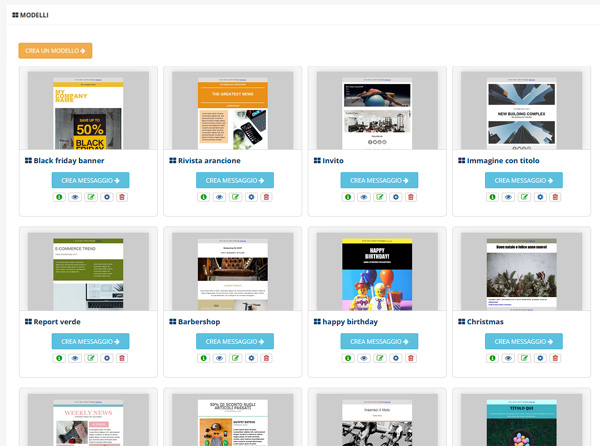
Task: Edit the Invito template with pencil icon
Action: (380, 197)
